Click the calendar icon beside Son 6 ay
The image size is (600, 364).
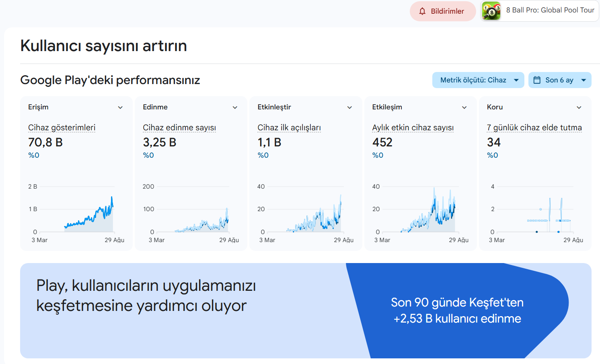point(537,80)
